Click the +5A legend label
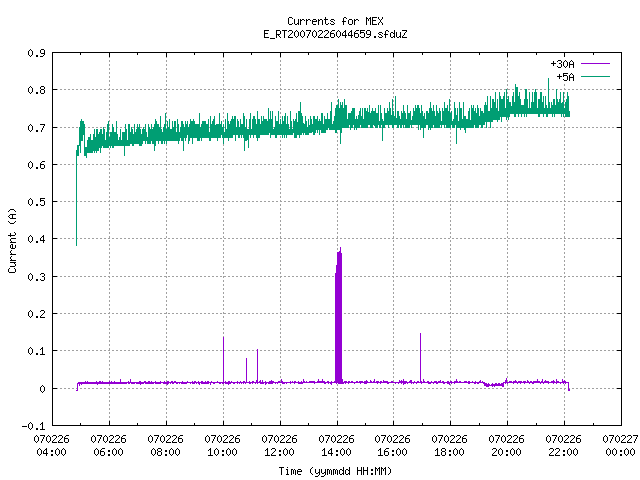 [565, 77]
